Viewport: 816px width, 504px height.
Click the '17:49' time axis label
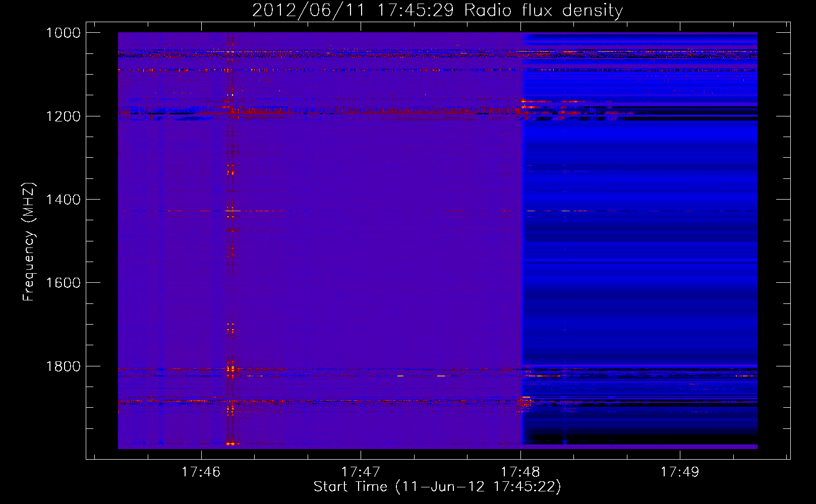click(680, 472)
